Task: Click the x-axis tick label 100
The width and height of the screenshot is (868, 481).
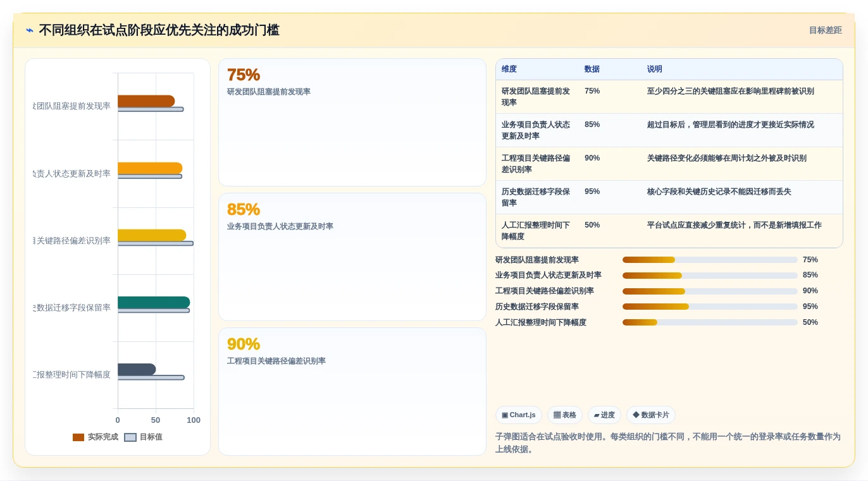Action: (x=194, y=420)
